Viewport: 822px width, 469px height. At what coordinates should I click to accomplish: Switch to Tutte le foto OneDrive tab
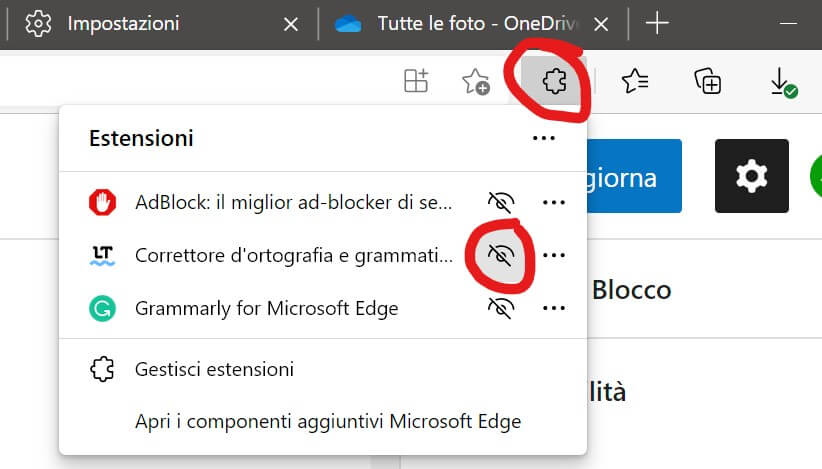click(470, 24)
